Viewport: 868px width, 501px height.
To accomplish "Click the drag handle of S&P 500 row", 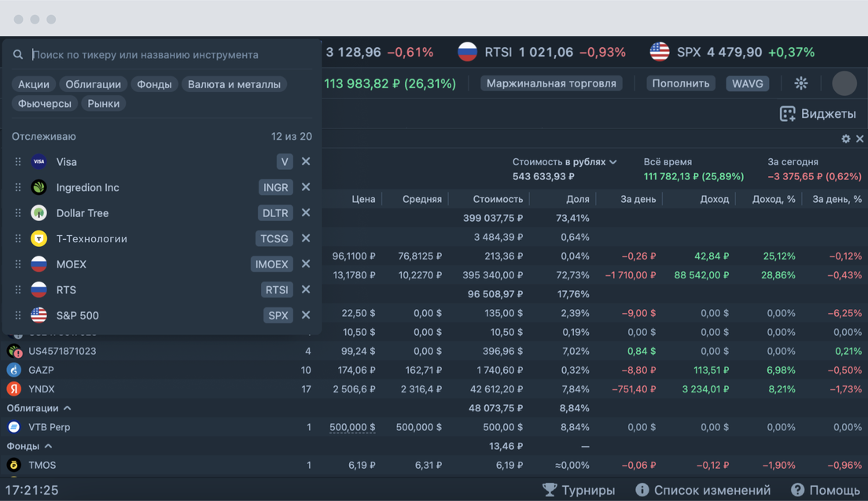I will [x=18, y=315].
